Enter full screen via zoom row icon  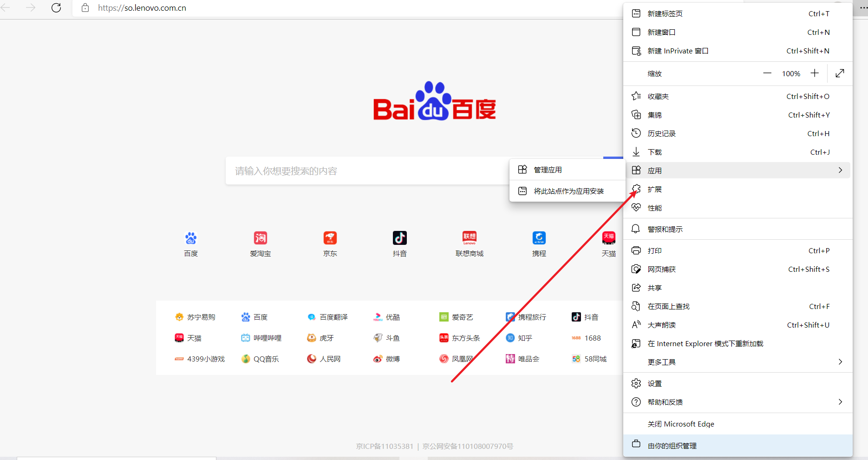[x=840, y=73]
